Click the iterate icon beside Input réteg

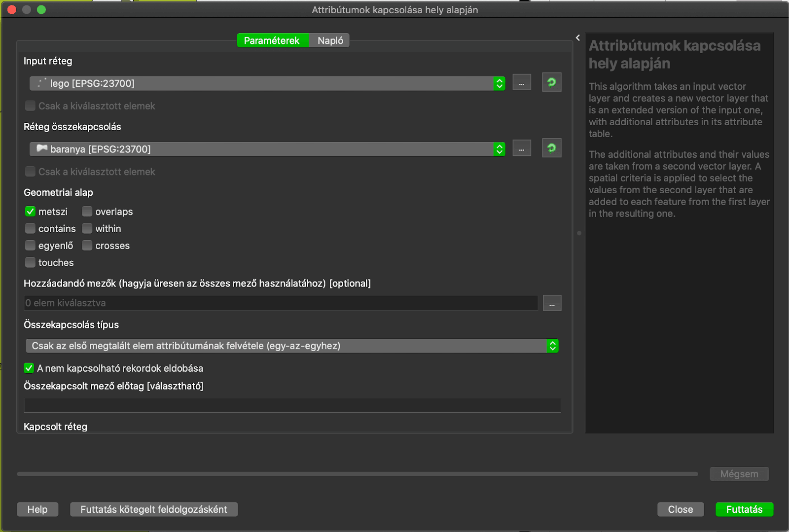pos(551,82)
